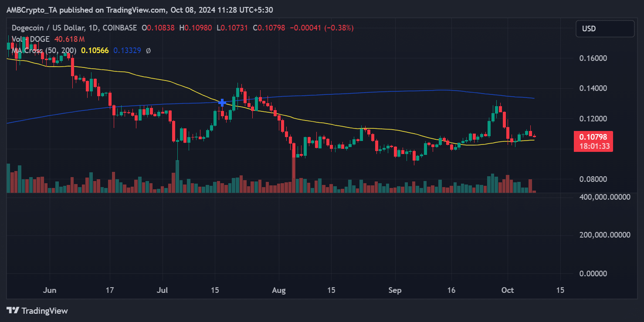Click the blue MA cross marker

(x=222, y=103)
